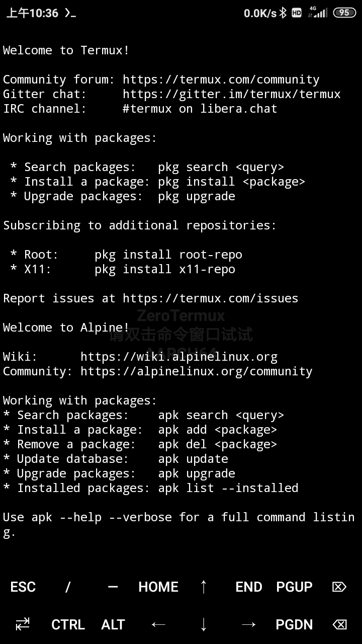
Task: Tap the PGDN key
Action: coord(294,625)
